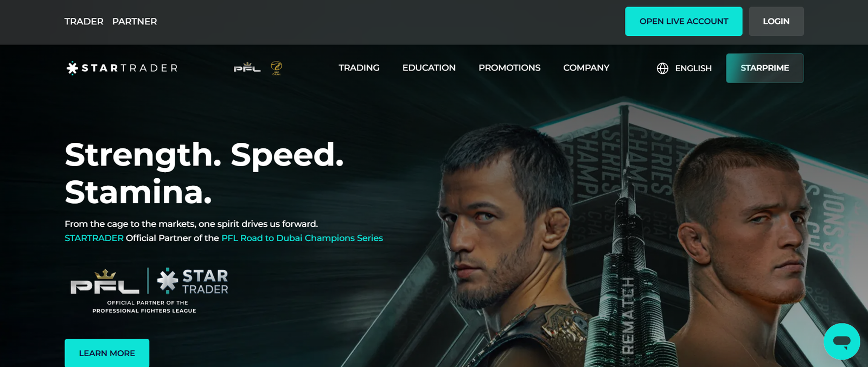Switch to the PARTNER tab
868x367 pixels.
coord(135,22)
